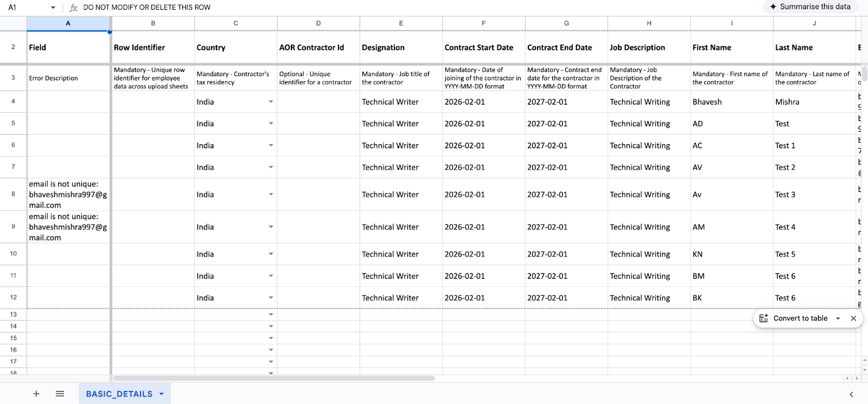The width and height of the screenshot is (868, 404).
Task: Expand the side panel chevron at bottom right
Action: click(851, 394)
